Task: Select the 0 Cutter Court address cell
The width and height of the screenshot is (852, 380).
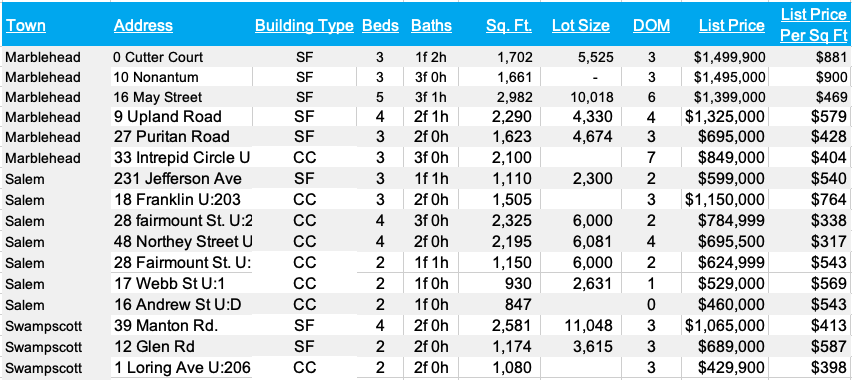Action: pyautogui.click(x=181, y=57)
